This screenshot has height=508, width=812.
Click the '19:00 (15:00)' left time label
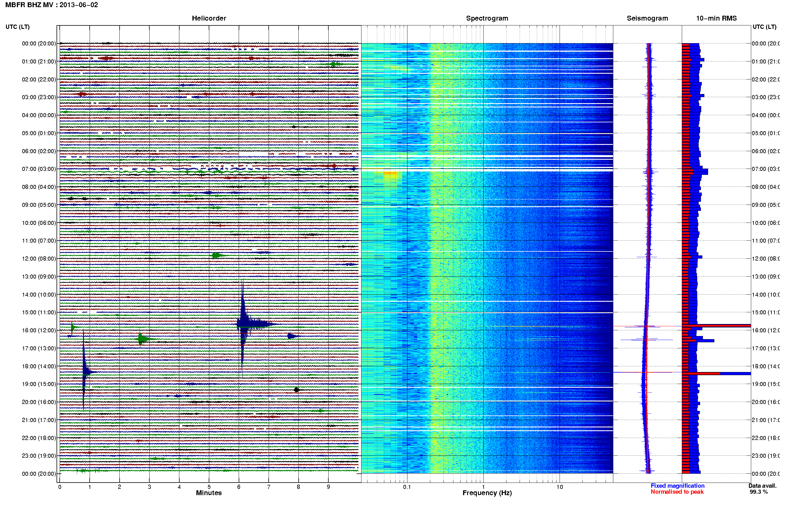(x=39, y=384)
